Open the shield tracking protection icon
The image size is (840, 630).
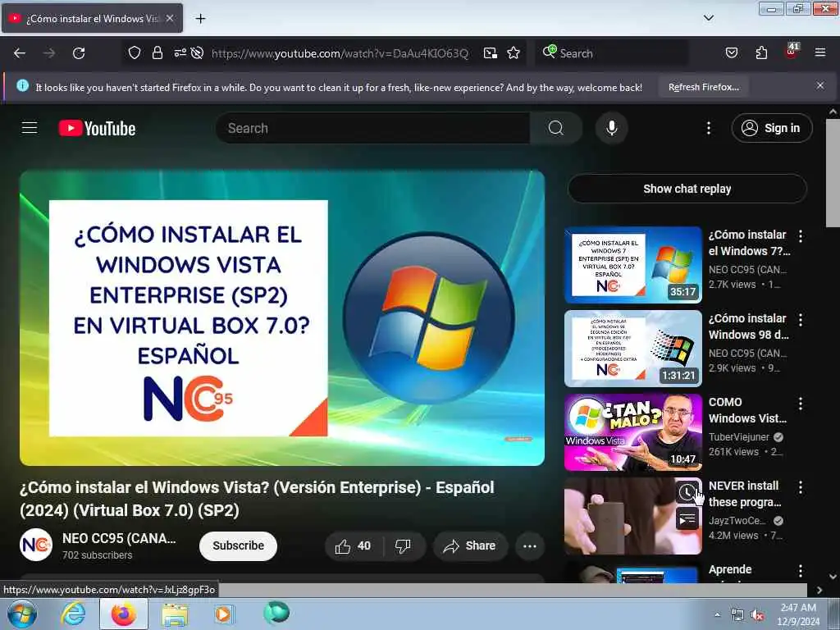(135, 52)
